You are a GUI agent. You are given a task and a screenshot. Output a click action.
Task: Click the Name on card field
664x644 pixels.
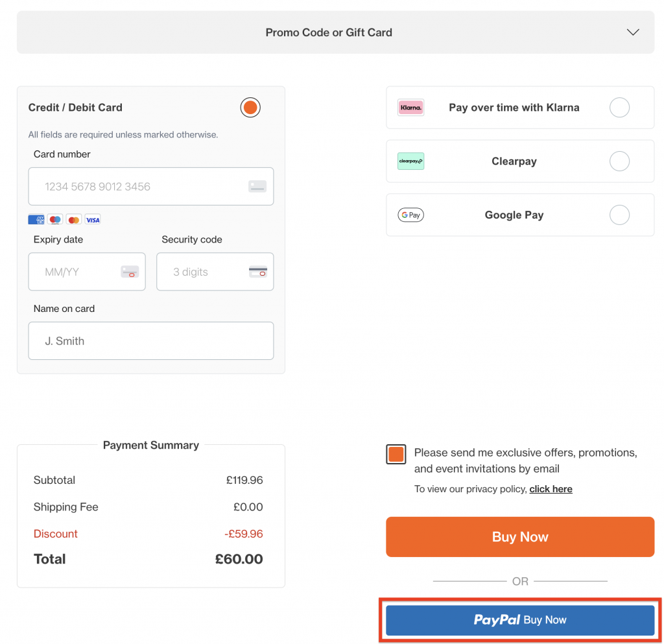pos(150,341)
